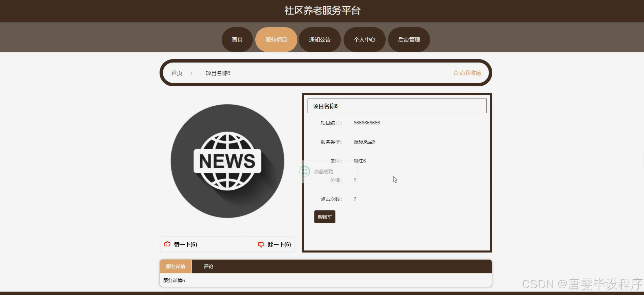Click 首页 in the breadcrumb
This screenshot has height=295, width=644.
[177, 73]
